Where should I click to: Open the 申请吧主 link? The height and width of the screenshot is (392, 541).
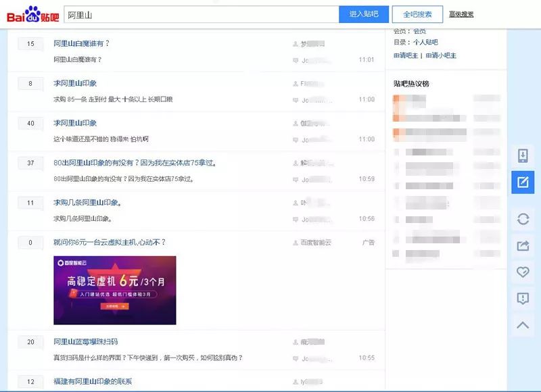click(x=406, y=55)
